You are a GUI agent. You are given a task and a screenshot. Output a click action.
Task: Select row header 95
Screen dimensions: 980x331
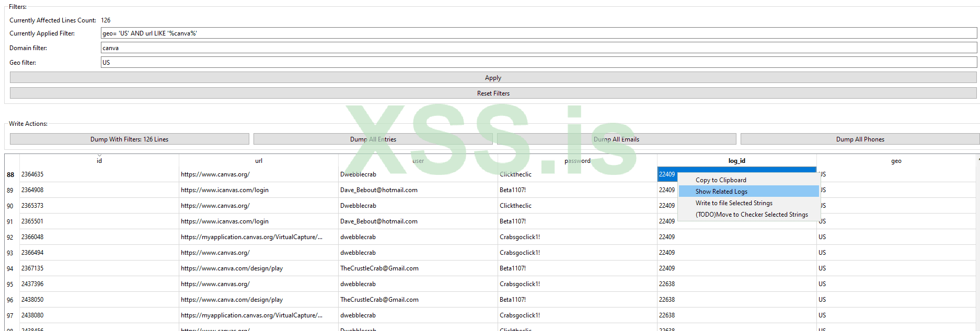(x=11, y=284)
